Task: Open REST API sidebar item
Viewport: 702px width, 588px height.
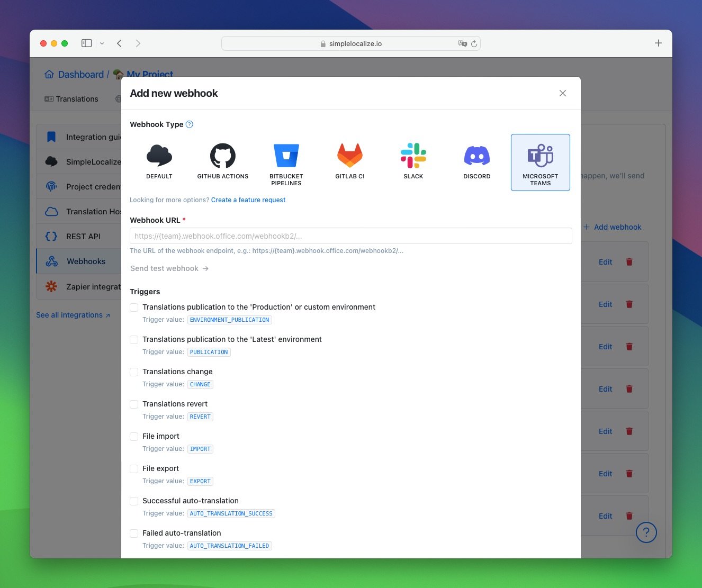Action: click(79, 237)
